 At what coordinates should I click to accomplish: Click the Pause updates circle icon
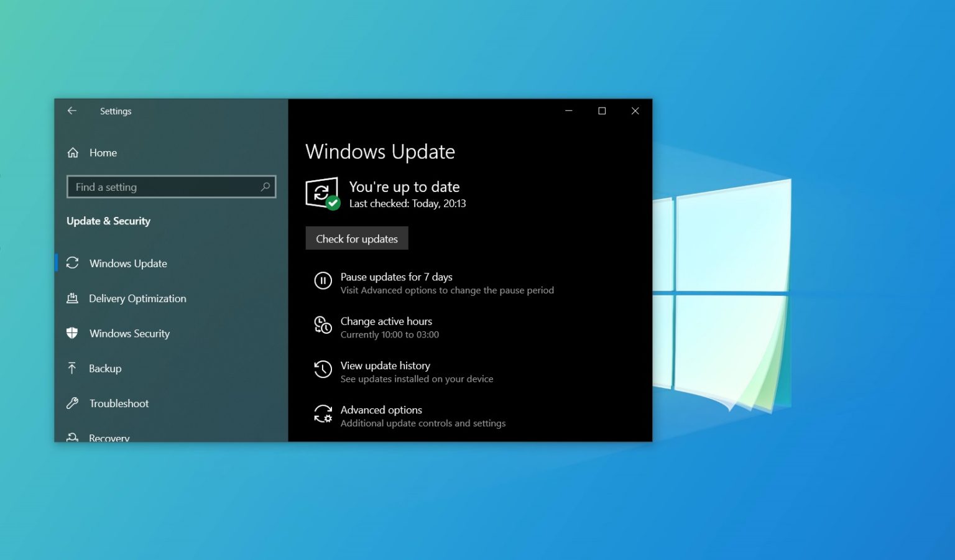click(323, 281)
